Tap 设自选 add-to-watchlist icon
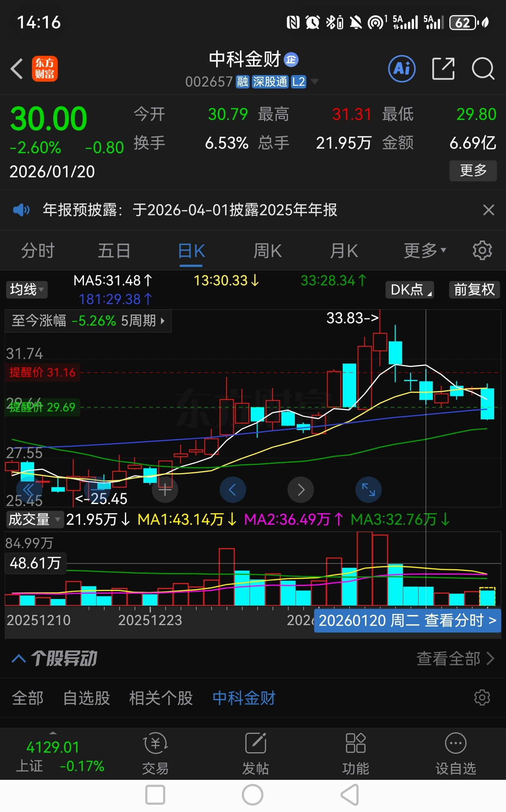506x812 pixels. click(x=455, y=754)
